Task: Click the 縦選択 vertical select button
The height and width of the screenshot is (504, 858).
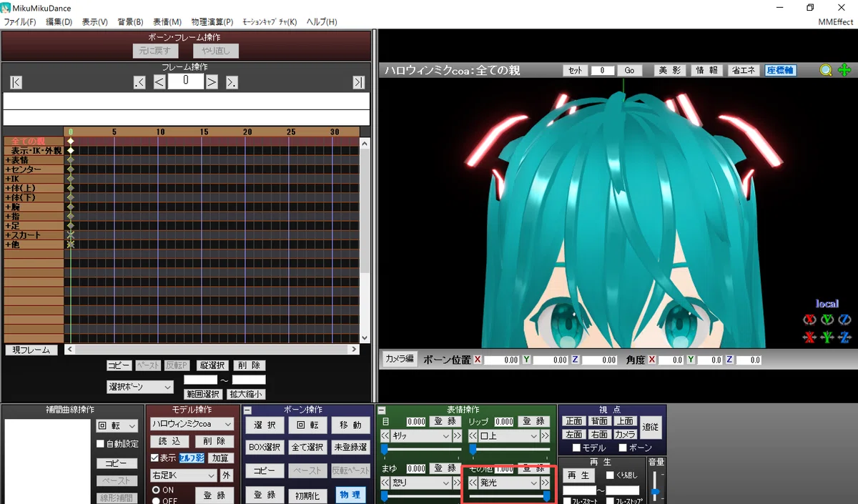Action: pos(212,365)
